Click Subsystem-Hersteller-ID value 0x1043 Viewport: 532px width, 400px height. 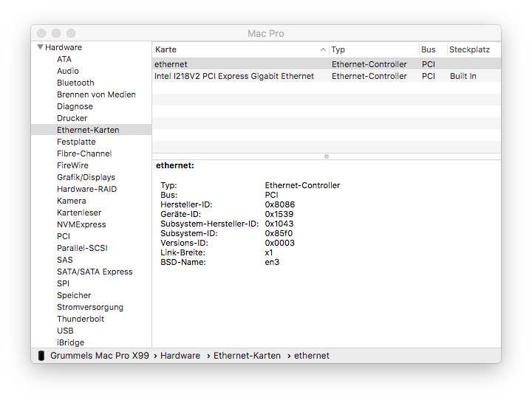point(279,224)
